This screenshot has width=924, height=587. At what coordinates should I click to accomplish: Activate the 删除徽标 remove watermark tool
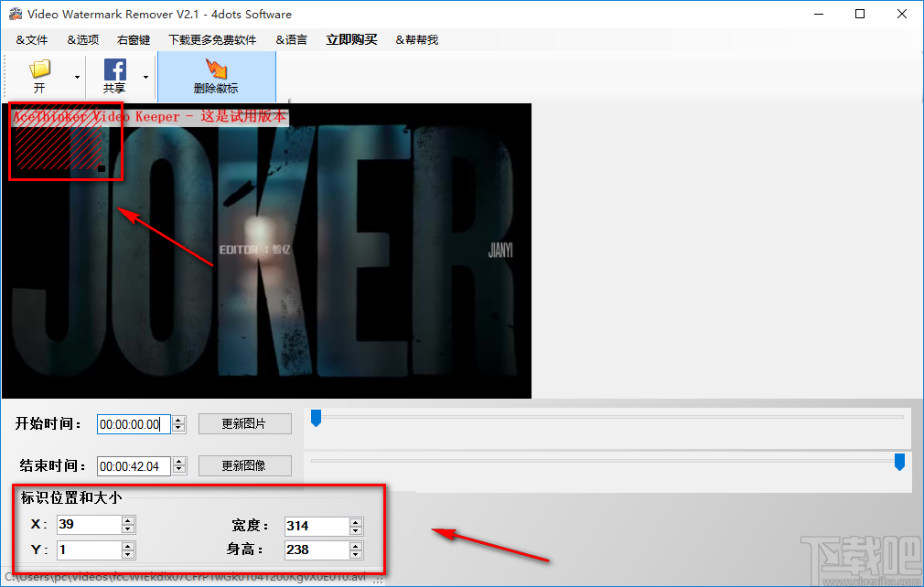[217, 76]
